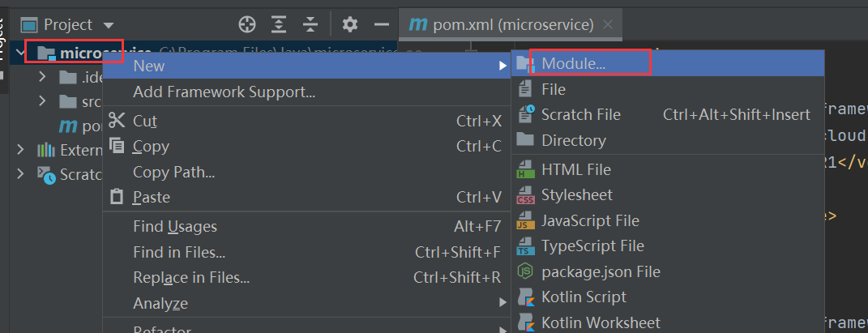Collapse the microservice root folder
Screen dimensions: 868x333
(x=20, y=53)
